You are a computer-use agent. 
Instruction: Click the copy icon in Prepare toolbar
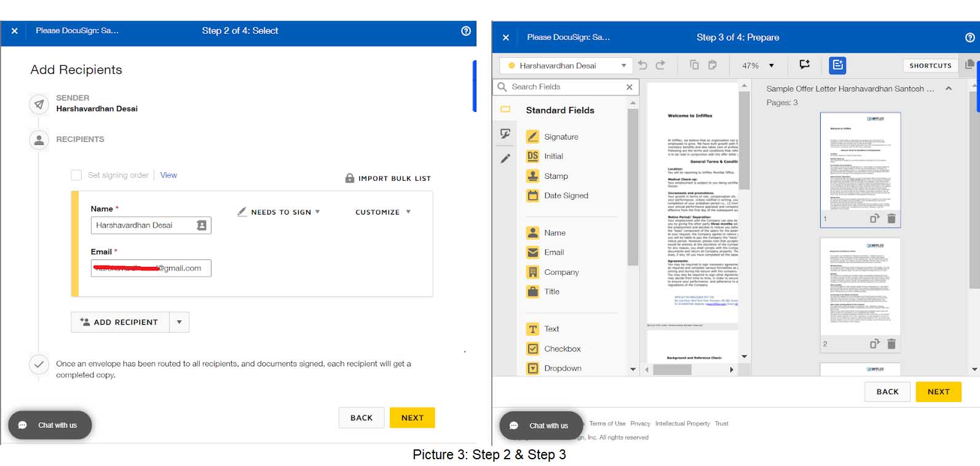[x=694, y=65]
